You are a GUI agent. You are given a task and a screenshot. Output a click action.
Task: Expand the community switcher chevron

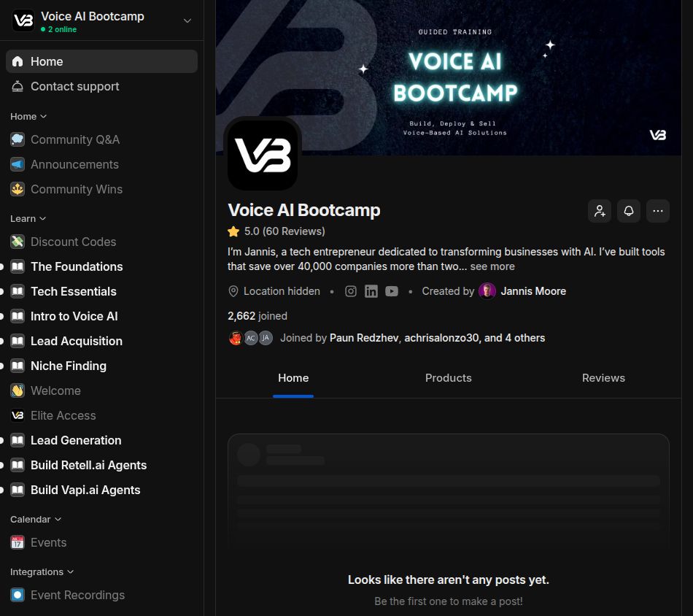point(187,20)
